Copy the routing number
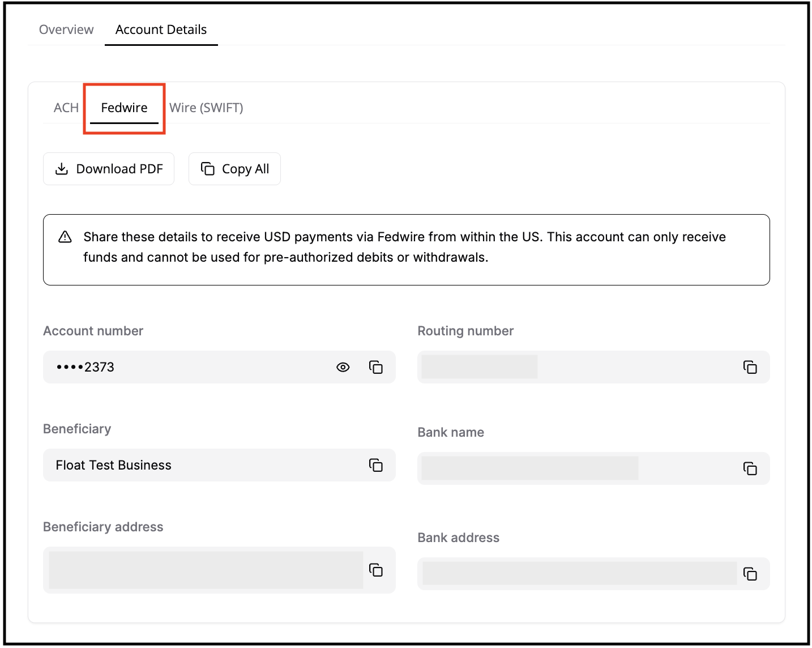The height and width of the screenshot is (648, 812). tap(750, 367)
